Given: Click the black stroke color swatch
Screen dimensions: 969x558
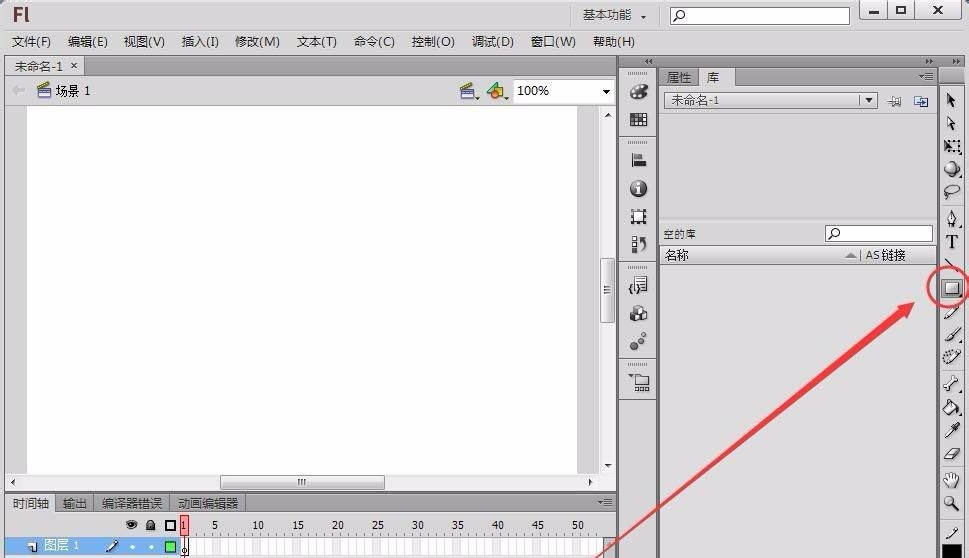Looking at the screenshot, I should (952, 551).
